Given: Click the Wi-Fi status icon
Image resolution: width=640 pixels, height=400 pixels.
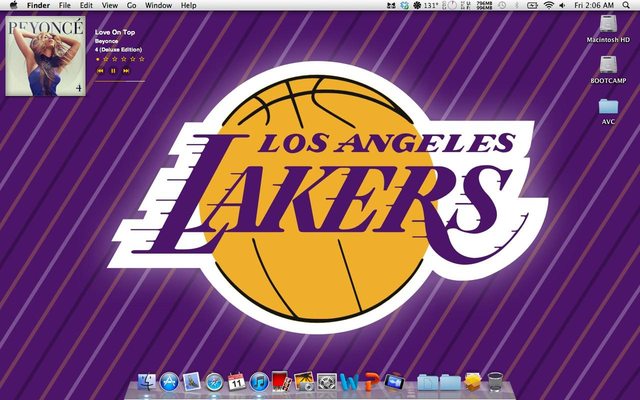Looking at the screenshot, I should point(549,5).
